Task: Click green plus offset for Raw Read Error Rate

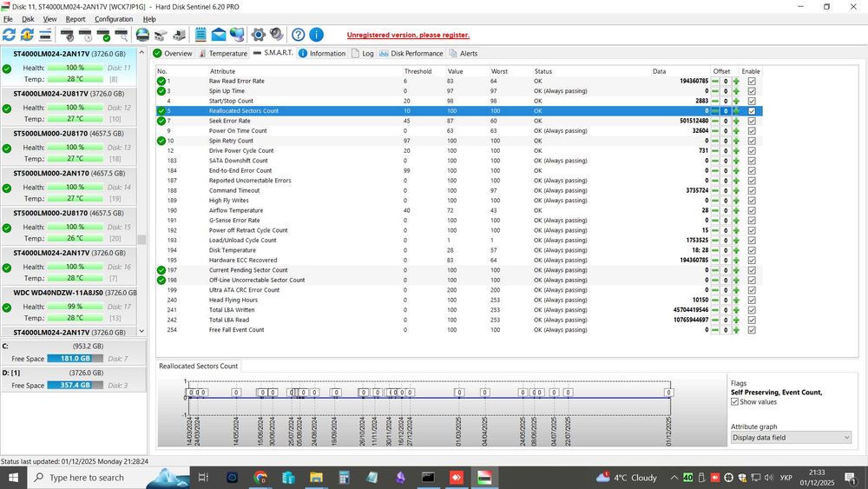Action: (736, 81)
